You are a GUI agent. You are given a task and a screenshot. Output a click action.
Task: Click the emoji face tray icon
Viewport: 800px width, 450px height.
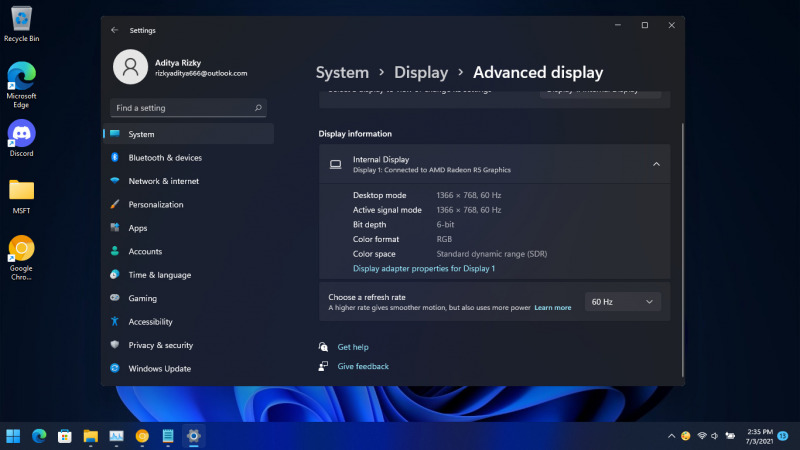tap(686, 436)
